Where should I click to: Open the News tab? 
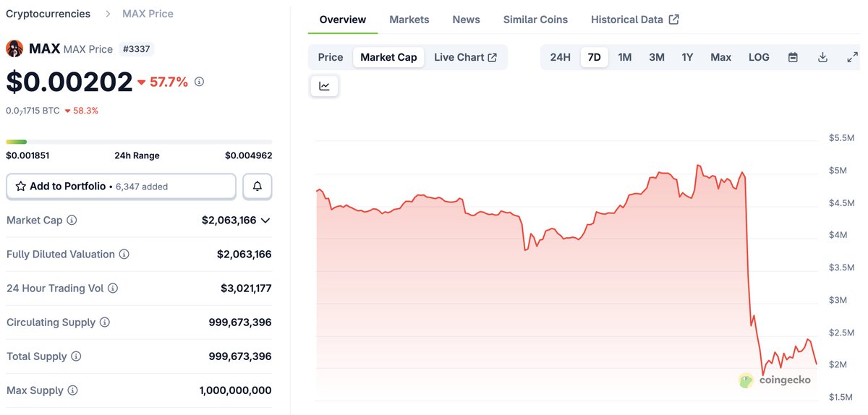point(466,20)
